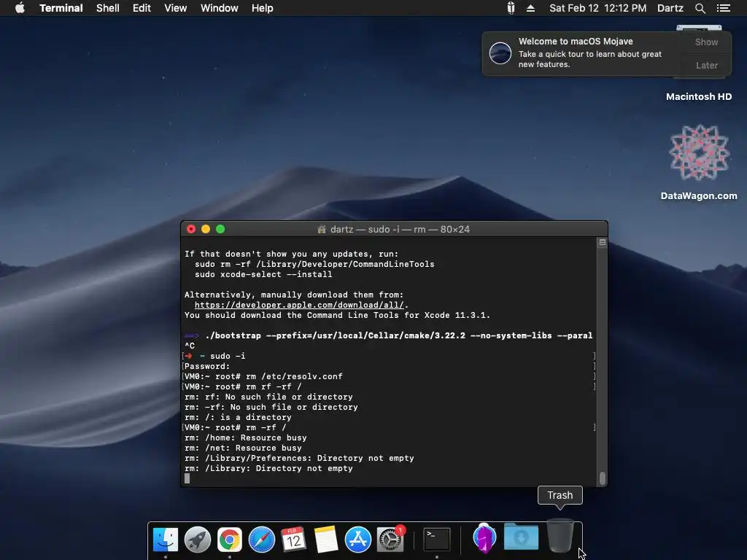Open System Preferences gear in Dock
747x560 pixels.
pos(390,540)
